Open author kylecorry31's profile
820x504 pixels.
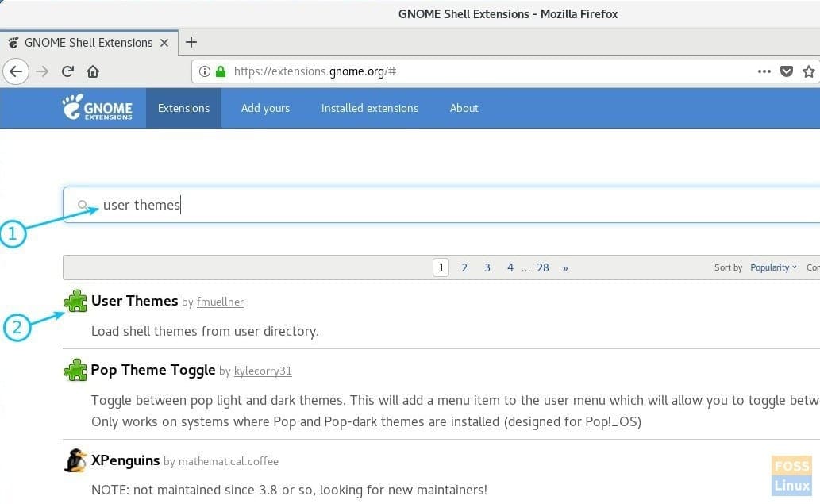click(x=263, y=371)
